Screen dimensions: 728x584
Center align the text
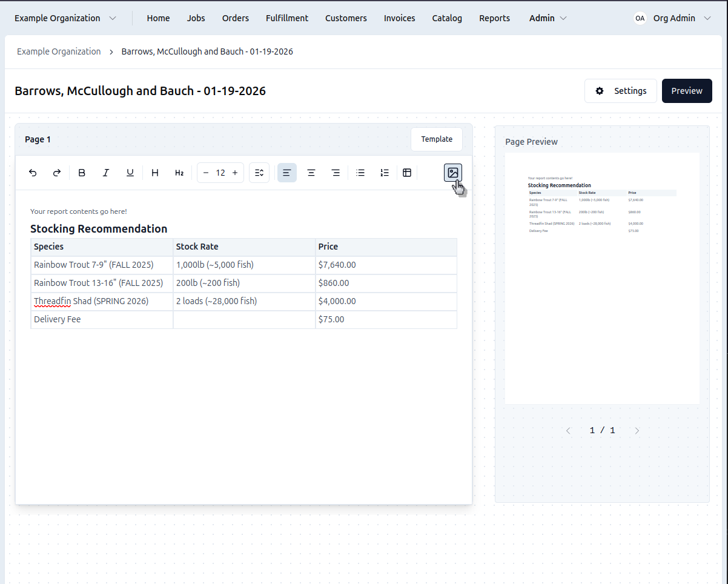click(x=311, y=173)
